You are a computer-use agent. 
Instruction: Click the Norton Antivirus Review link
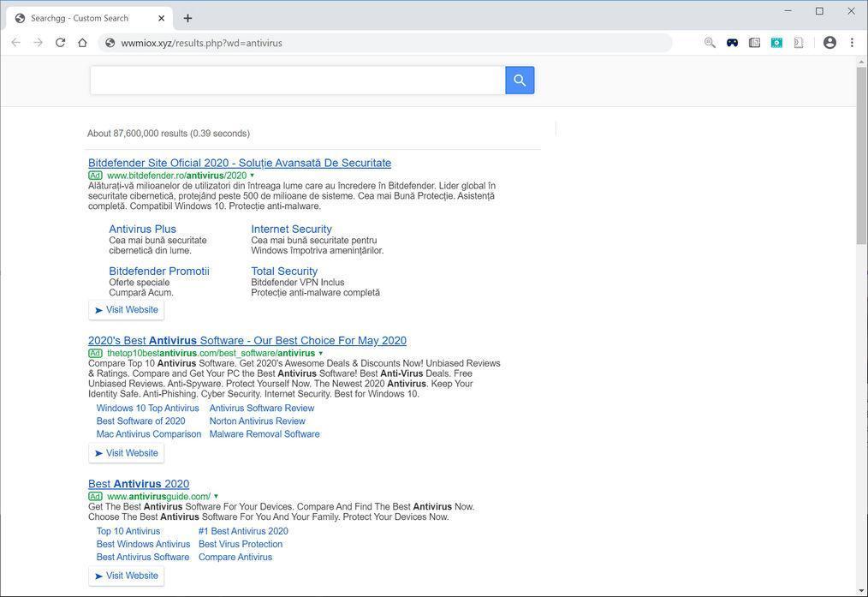[257, 421]
